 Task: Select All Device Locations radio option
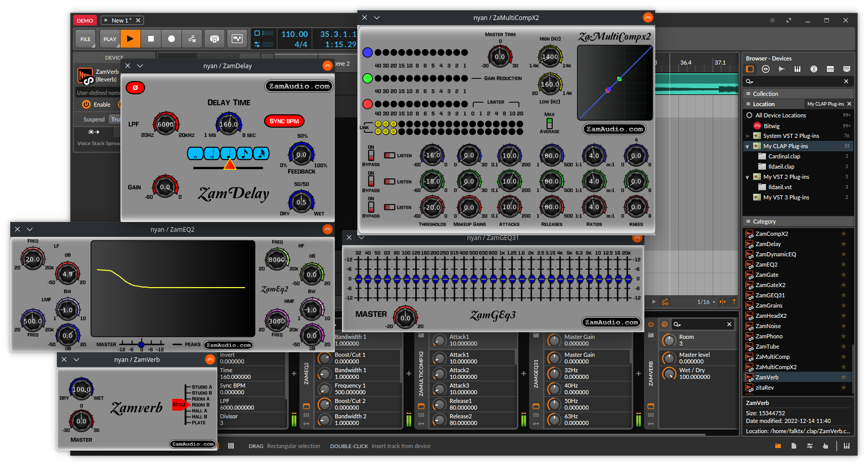pos(749,115)
